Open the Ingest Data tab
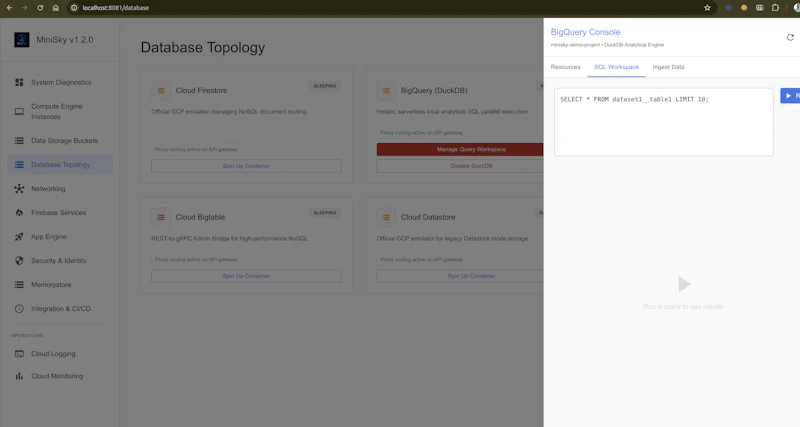800x427 pixels. [668, 67]
